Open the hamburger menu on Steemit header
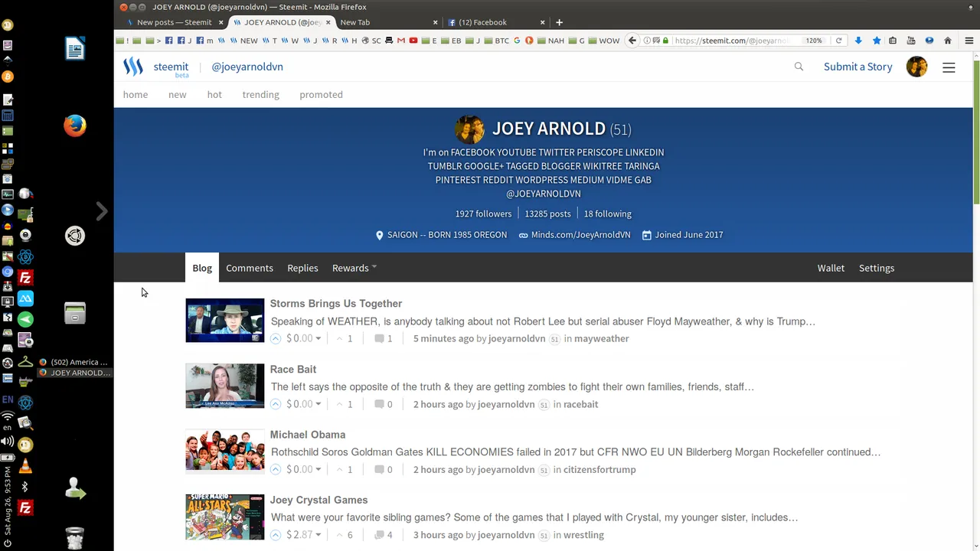The height and width of the screenshot is (551, 980). pos(949,67)
